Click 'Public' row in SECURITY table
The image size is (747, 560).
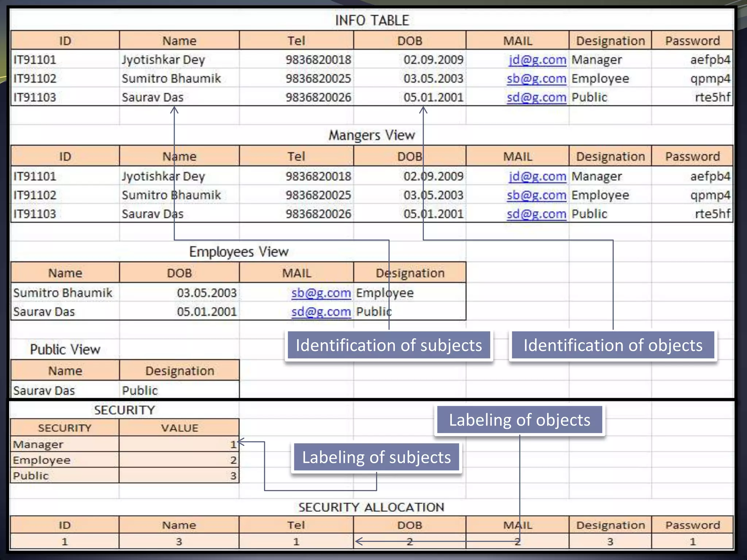(x=125, y=475)
